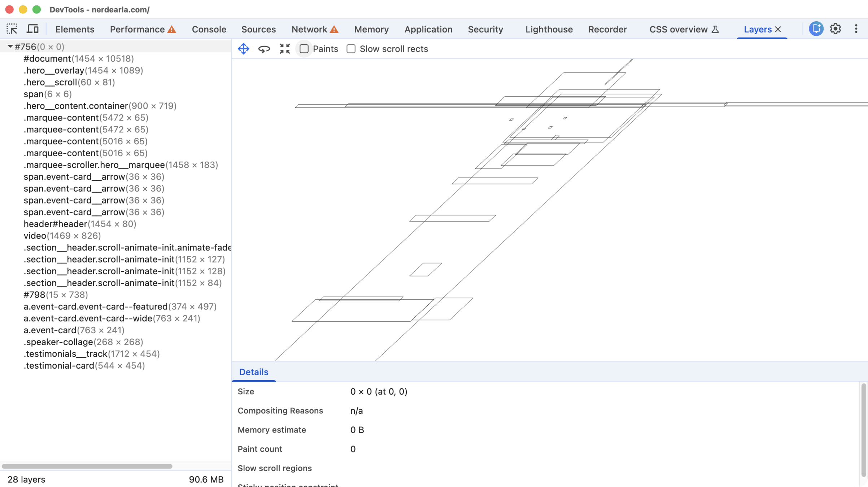Click the Details pane vertical scrollbar
The width and height of the screenshot is (868, 487).
click(863, 429)
